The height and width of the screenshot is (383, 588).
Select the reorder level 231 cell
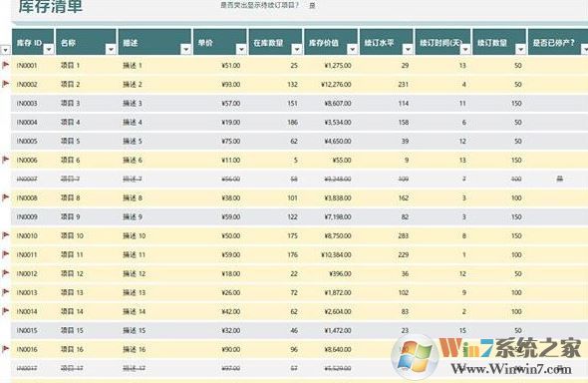point(404,84)
